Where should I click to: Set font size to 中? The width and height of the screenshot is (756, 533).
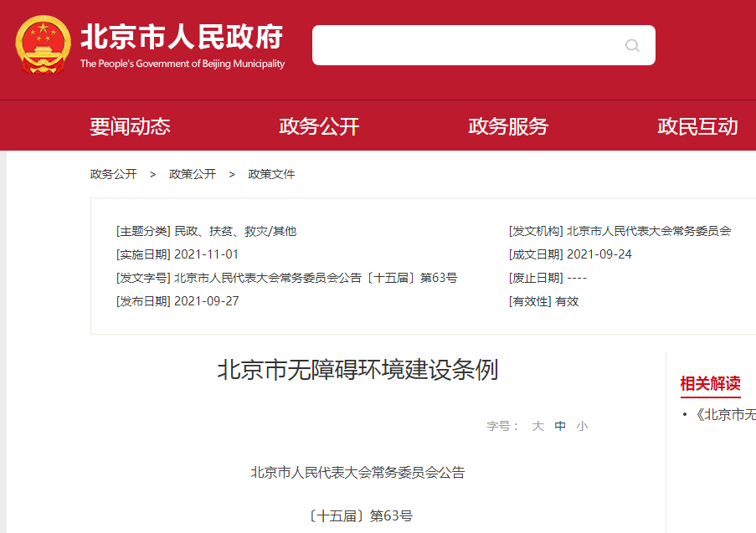[560, 426]
